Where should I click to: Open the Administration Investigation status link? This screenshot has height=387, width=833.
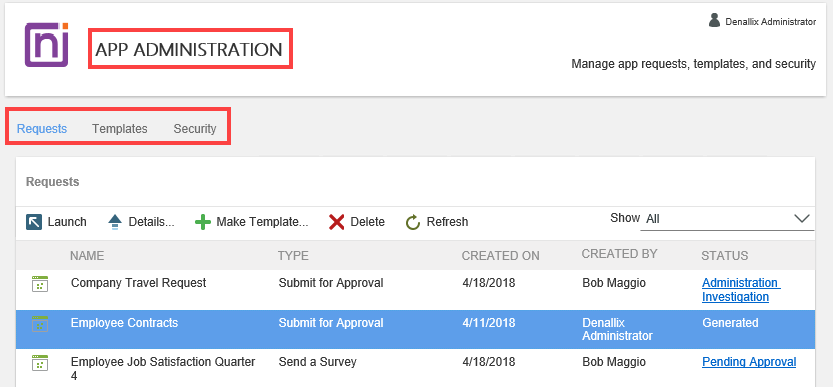click(x=741, y=290)
